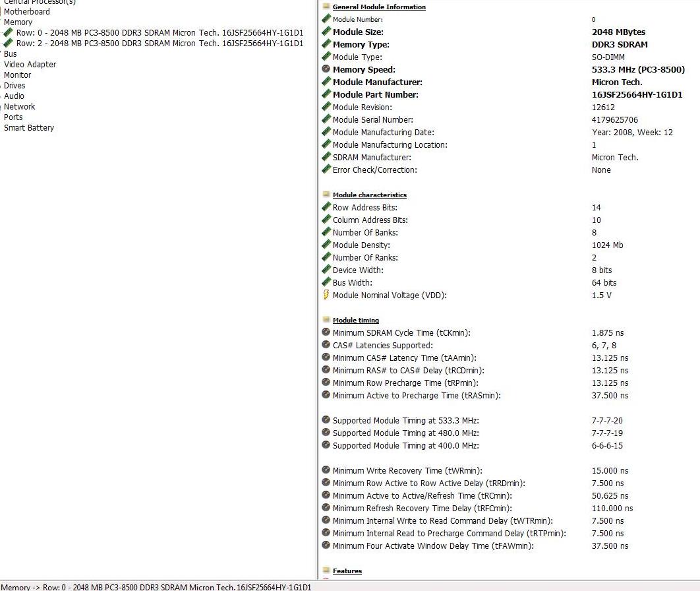Viewport: 700px width, 591px height.
Task: Click the Minimum Four Activate Window Delay label
Action: (433, 546)
